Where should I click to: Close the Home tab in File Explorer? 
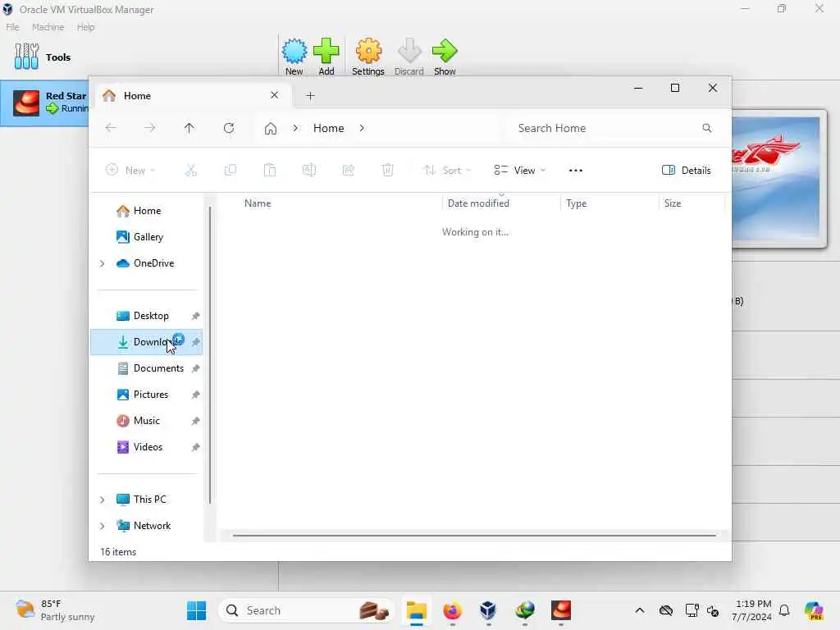[x=274, y=95]
